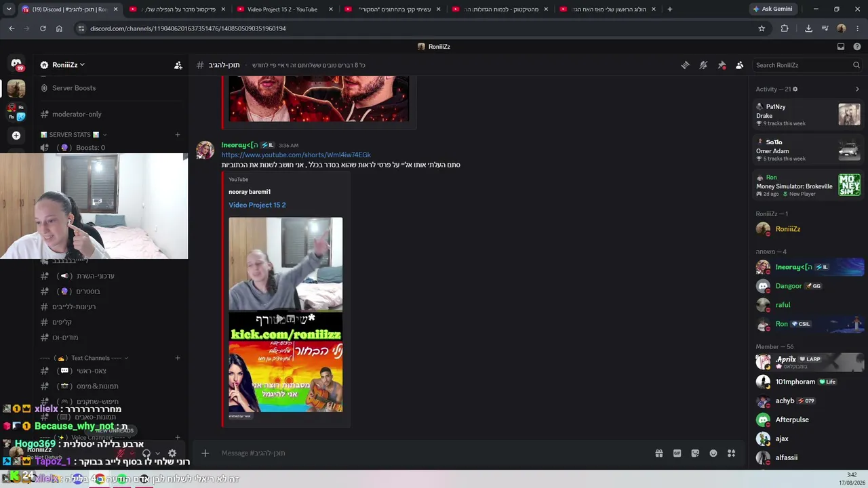Open Pa1Nzy Drake activity card
Screen dimensions: 868x488
808,115
